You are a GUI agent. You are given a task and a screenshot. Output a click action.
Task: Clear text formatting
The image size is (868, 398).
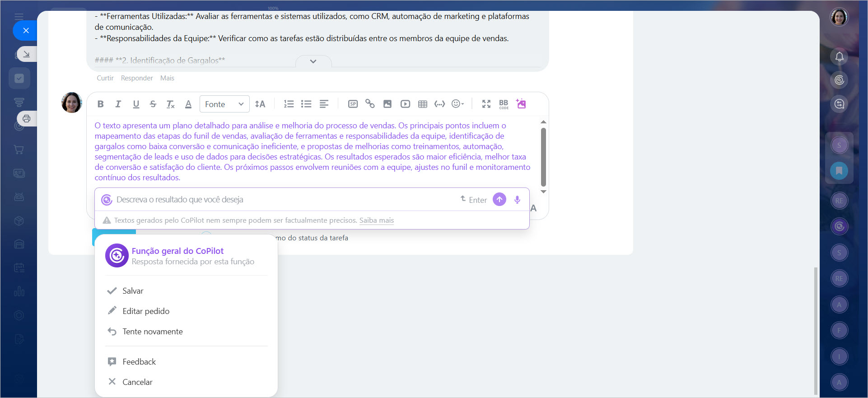170,104
